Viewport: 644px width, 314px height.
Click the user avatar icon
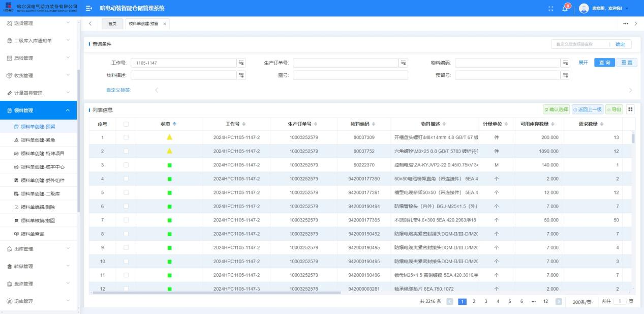pos(584,9)
